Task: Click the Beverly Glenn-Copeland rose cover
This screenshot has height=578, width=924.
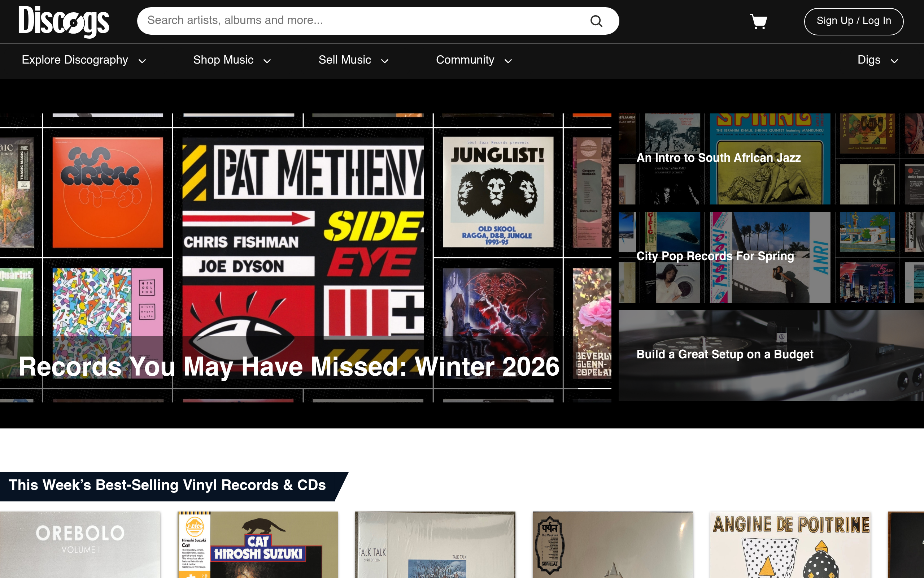Action: [x=592, y=323]
